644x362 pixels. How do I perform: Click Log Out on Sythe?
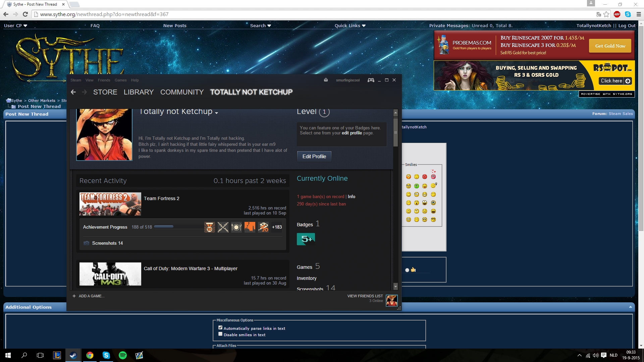(x=627, y=25)
